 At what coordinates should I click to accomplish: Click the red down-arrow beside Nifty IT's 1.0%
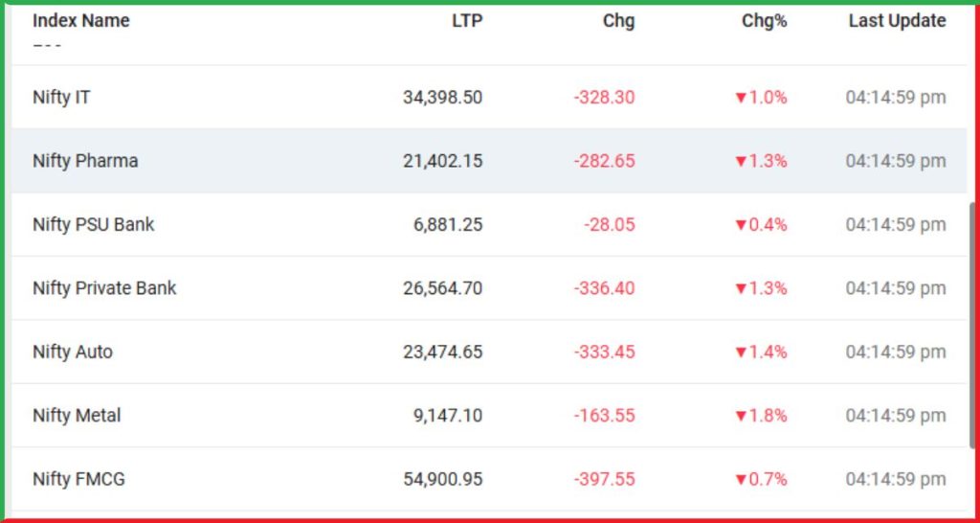tap(742, 98)
